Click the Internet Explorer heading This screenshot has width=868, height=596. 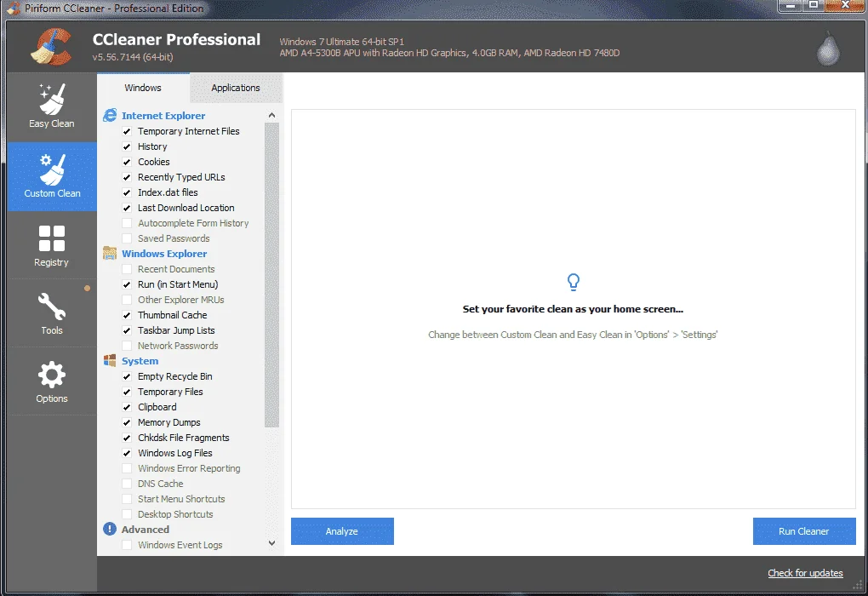163,116
